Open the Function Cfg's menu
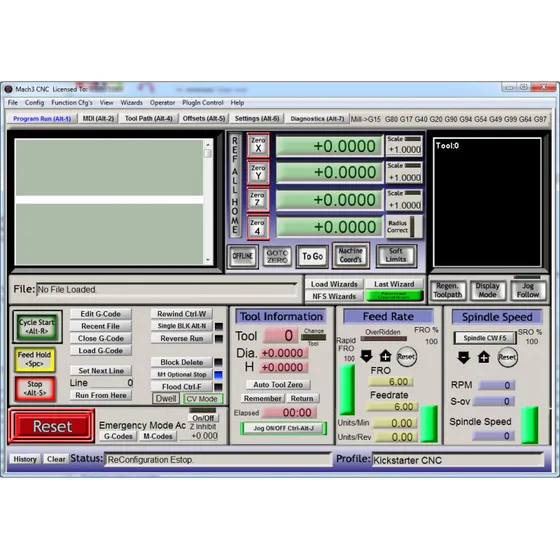The image size is (560, 560). (x=72, y=102)
